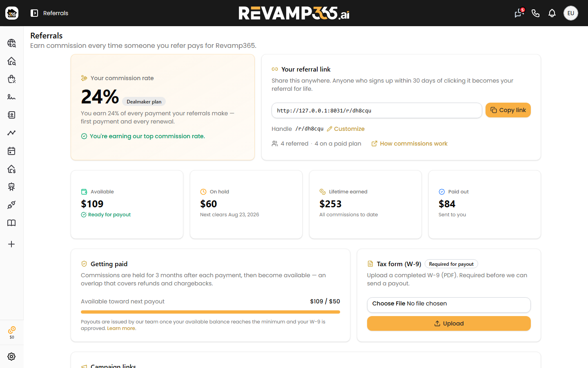
Task: Click the referral link URL field
Action: 376,110
